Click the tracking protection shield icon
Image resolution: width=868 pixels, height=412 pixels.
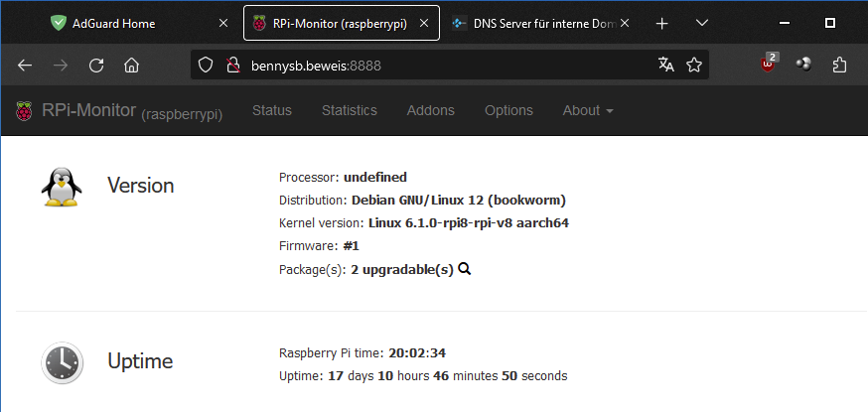[x=206, y=66]
